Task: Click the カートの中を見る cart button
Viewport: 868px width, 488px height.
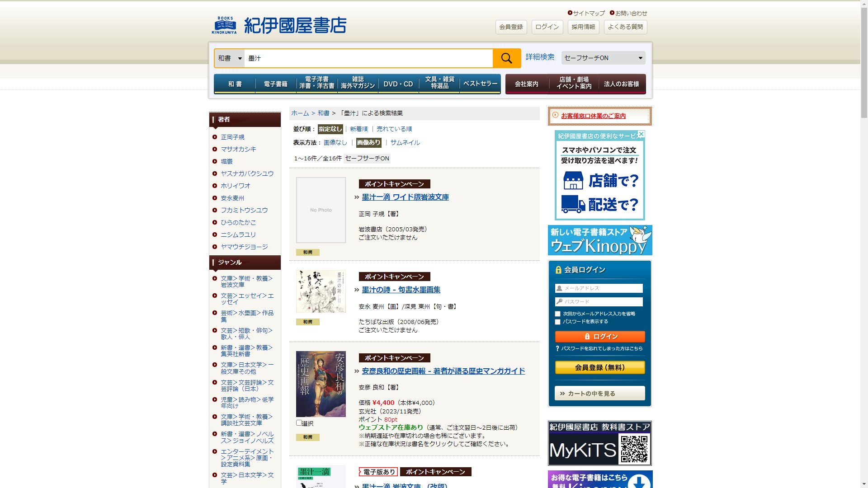Action: (x=599, y=394)
